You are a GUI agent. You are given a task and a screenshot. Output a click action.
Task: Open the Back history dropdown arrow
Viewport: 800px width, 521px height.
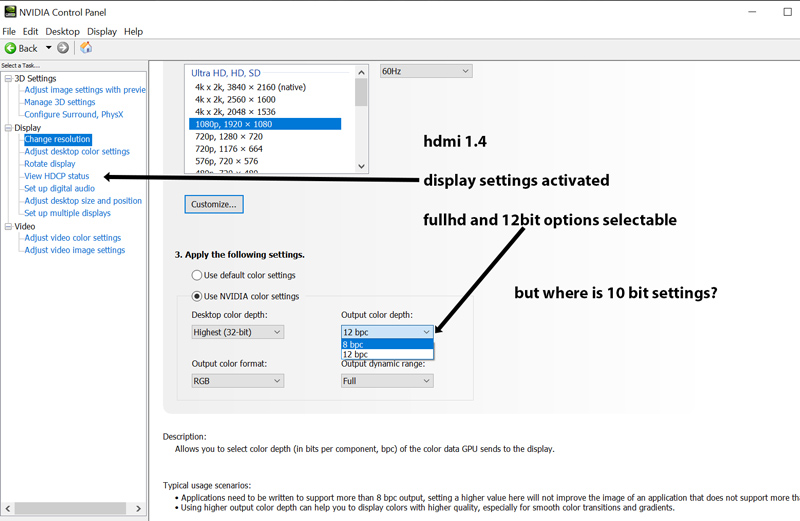(x=48, y=48)
